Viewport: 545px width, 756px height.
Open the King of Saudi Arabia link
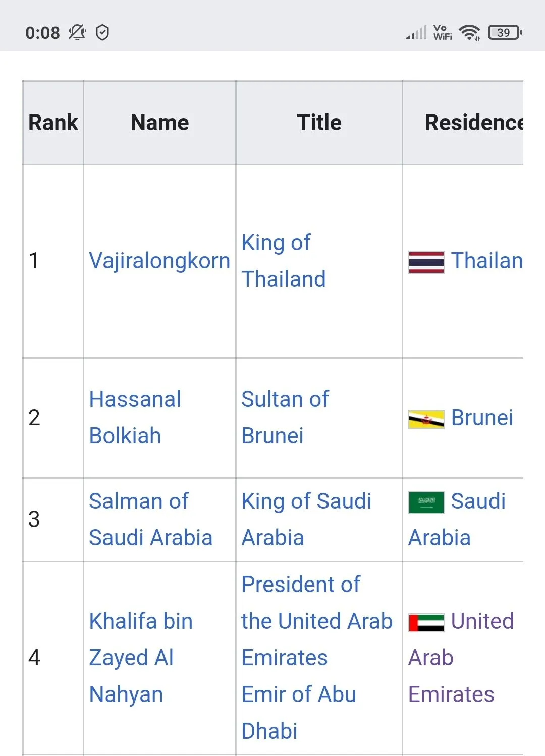(306, 519)
